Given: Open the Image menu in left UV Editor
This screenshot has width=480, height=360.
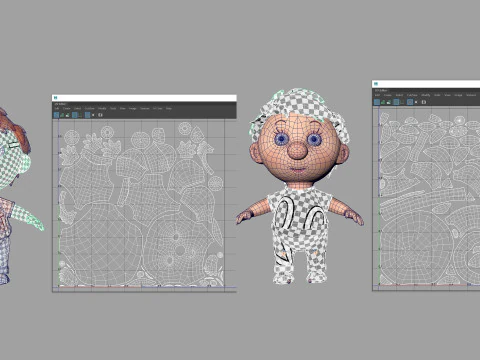Looking at the screenshot, I should click(132, 108).
